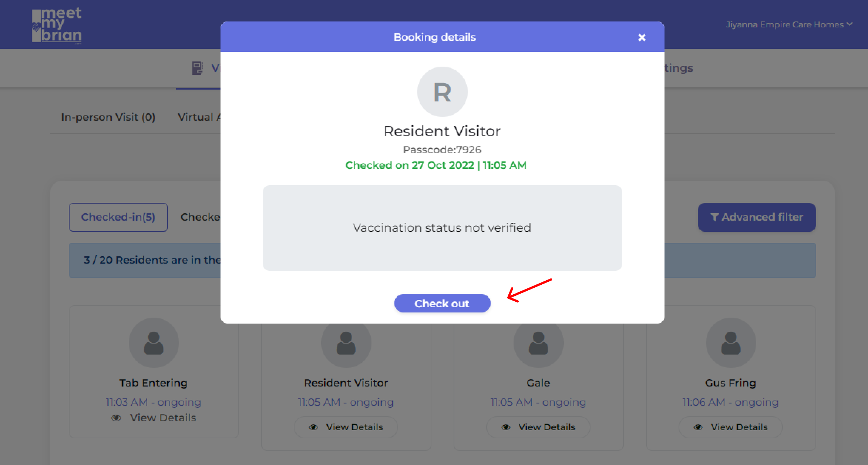
Task: Expand Jiyanna Empire Care Homes dropdown
Action: (789, 24)
